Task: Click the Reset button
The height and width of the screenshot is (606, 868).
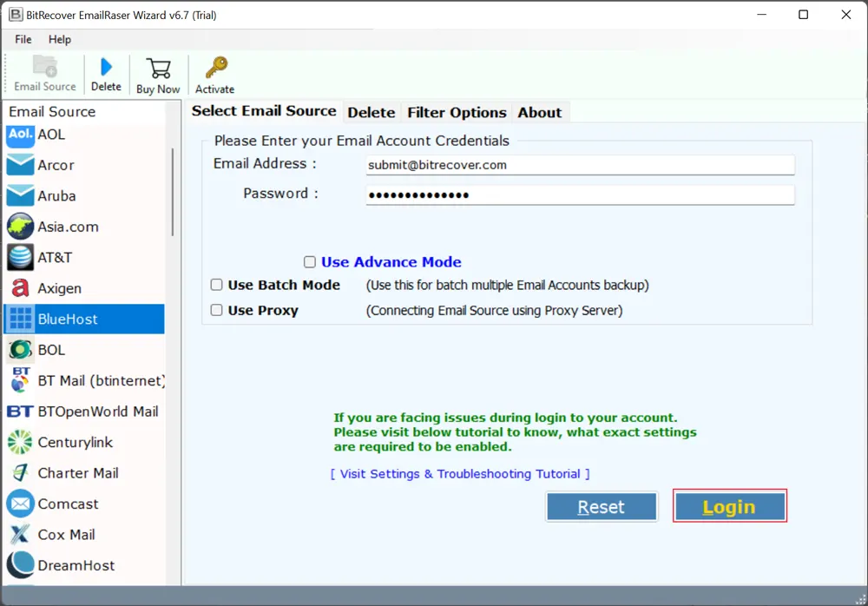Action: [602, 507]
